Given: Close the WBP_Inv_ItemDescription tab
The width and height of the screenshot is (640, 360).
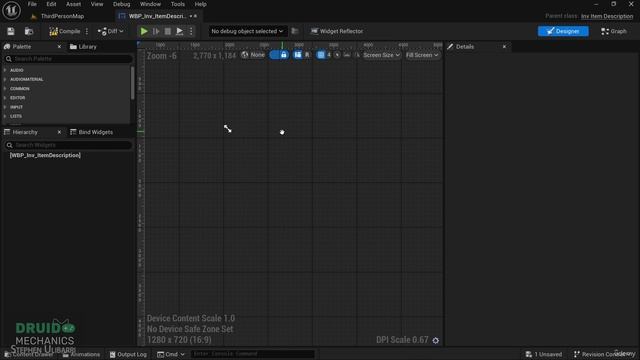Looking at the screenshot, I should pos(195,16).
